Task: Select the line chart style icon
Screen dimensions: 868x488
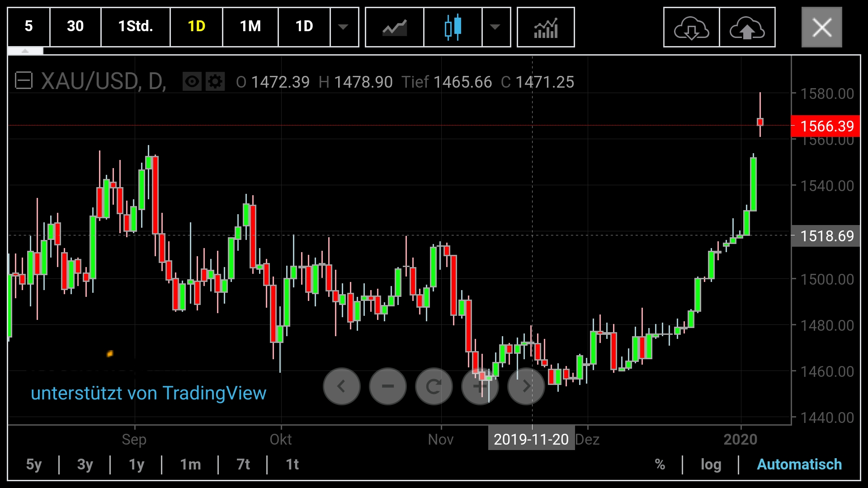Action: [394, 27]
